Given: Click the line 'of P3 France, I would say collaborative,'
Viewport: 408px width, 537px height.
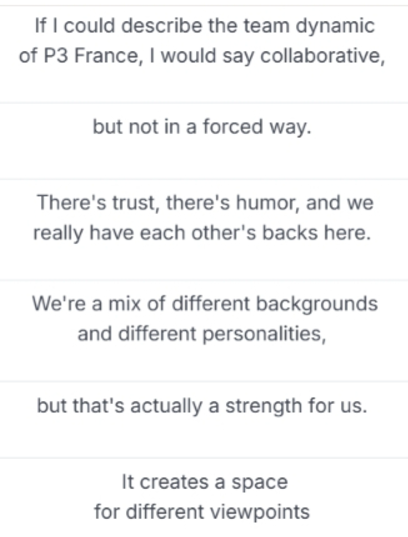Looking at the screenshot, I should pos(202,56).
